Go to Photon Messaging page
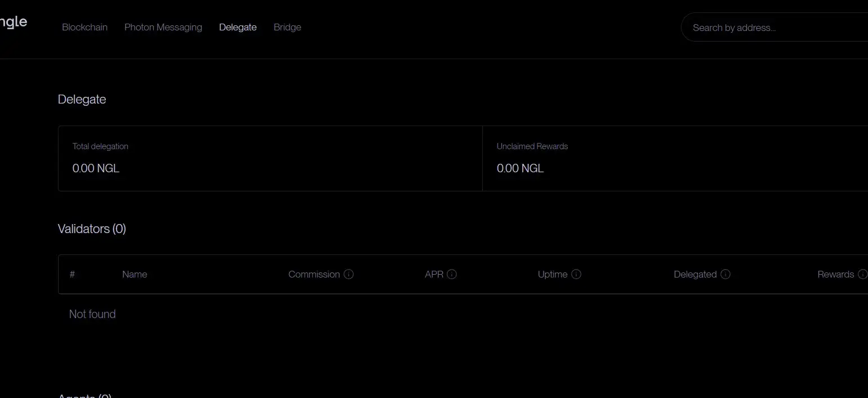Image resolution: width=868 pixels, height=398 pixels. [x=163, y=27]
